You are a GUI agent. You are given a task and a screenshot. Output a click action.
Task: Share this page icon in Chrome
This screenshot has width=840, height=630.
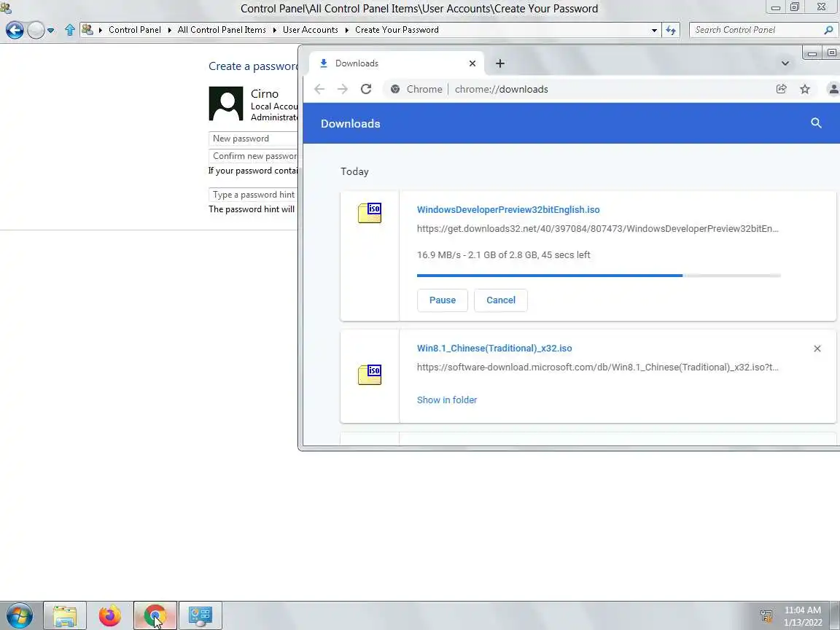click(x=781, y=89)
